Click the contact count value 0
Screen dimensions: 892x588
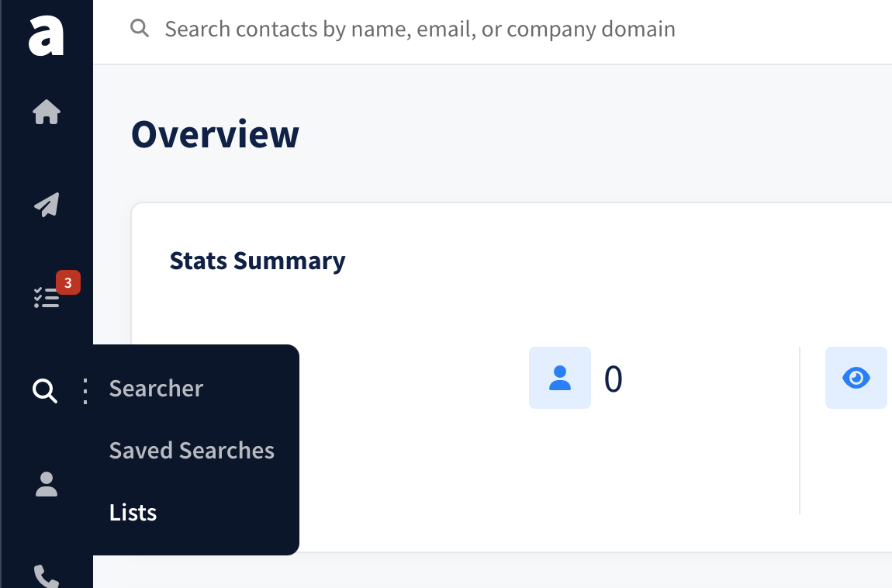pyautogui.click(x=614, y=379)
